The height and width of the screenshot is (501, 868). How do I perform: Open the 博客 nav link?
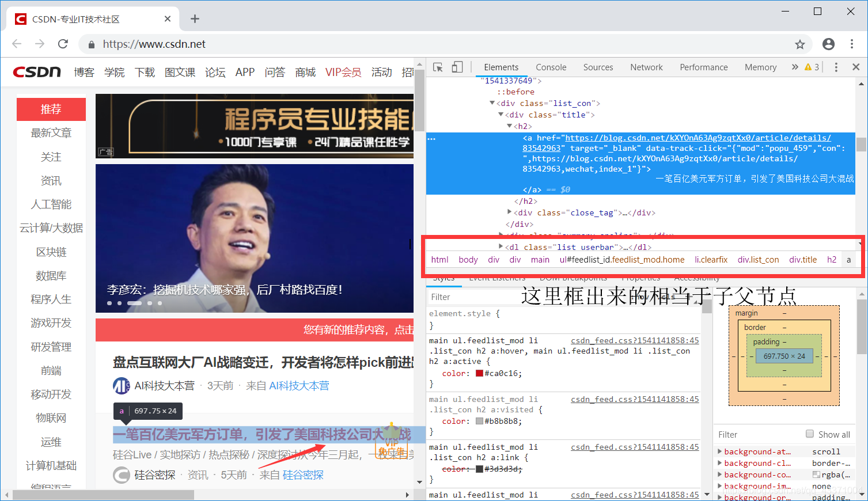(x=84, y=72)
